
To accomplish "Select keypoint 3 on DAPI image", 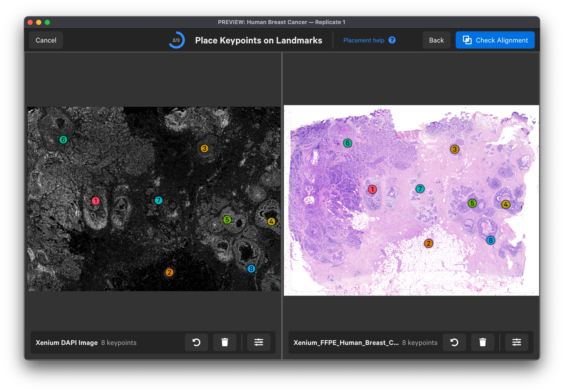I will click(204, 148).
